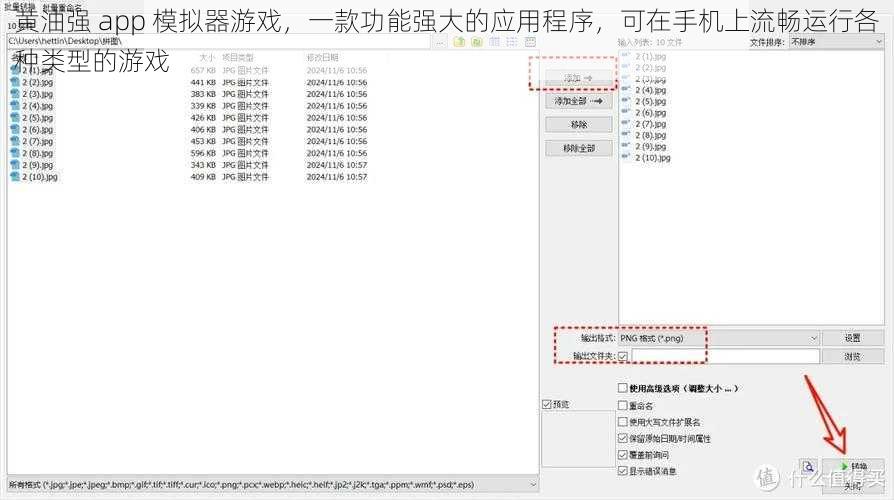Toggle the 输出文件夹 checkbox
The image size is (894, 500).
(x=623, y=356)
